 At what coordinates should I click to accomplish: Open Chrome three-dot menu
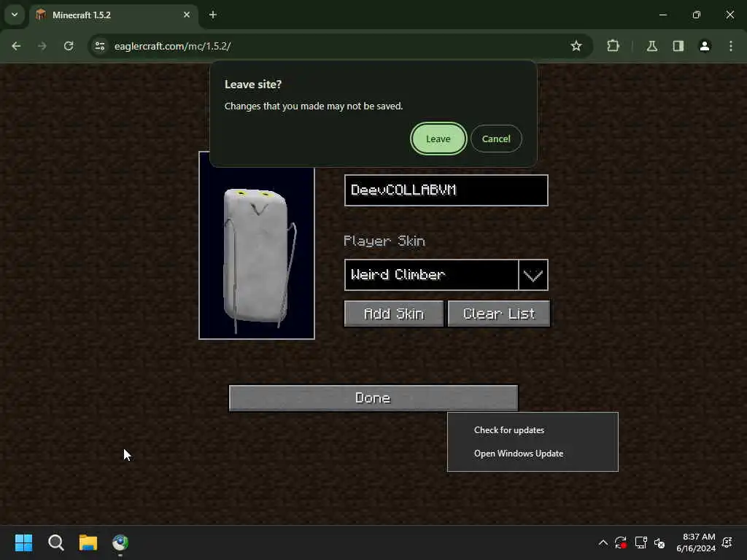731,46
